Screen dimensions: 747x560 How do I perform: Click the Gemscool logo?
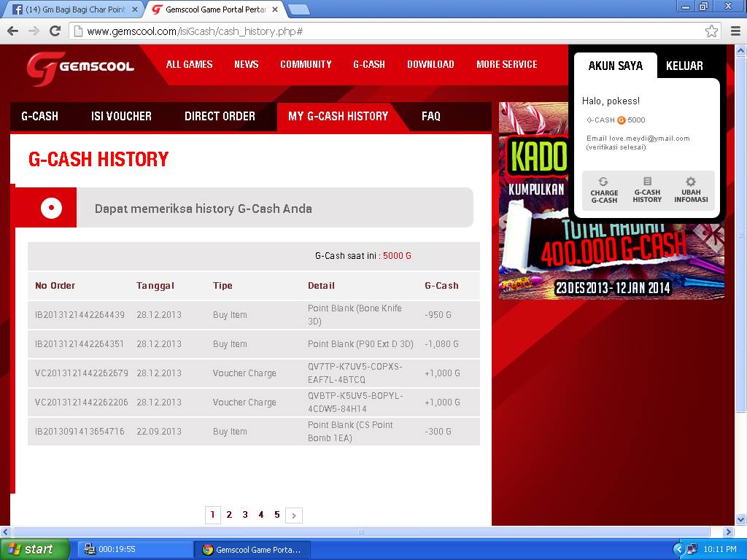tap(80, 69)
